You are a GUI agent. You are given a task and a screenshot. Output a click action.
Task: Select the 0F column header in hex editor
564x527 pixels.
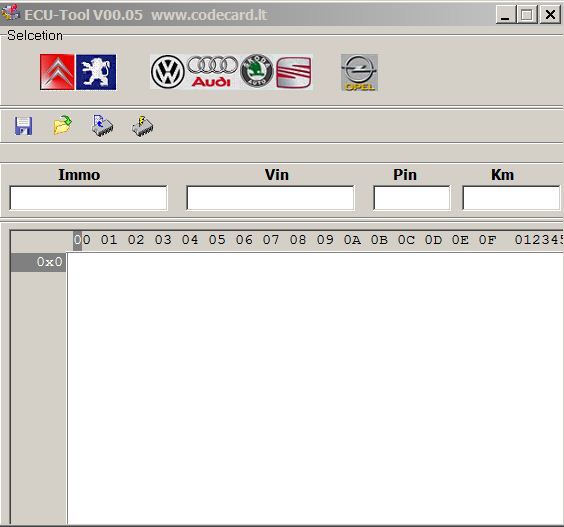pyautogui.click(x=487, y=240)
